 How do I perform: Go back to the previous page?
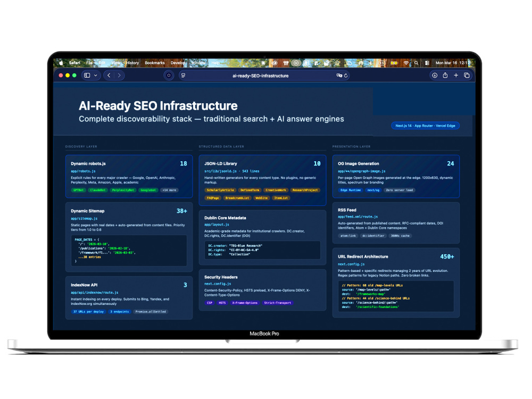coord(109,76)
